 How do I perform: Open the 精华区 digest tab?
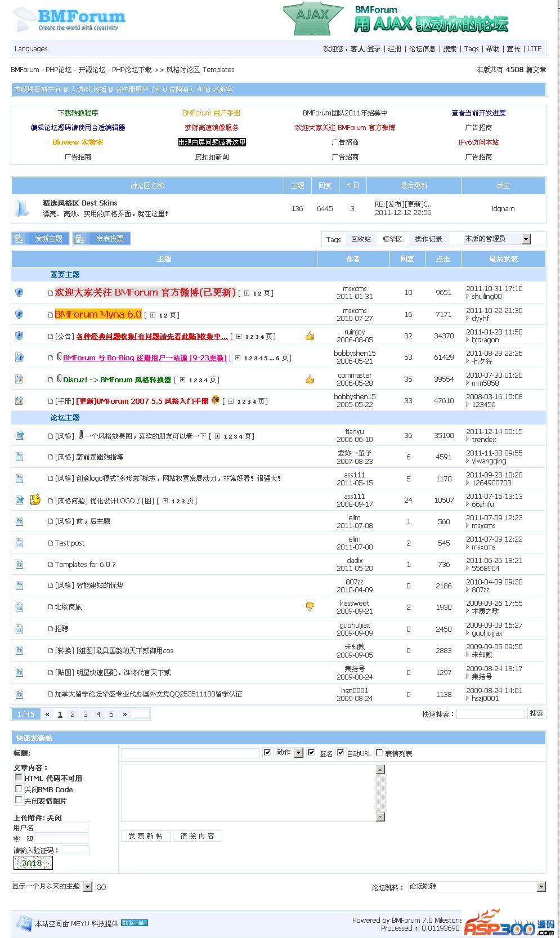(x=392, y=239)
